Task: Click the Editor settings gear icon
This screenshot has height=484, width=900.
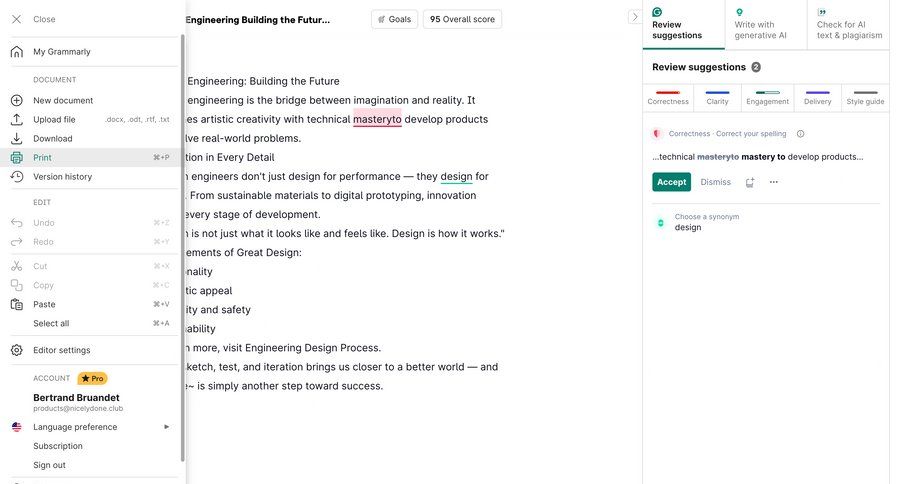Action: tap(16, 350)
